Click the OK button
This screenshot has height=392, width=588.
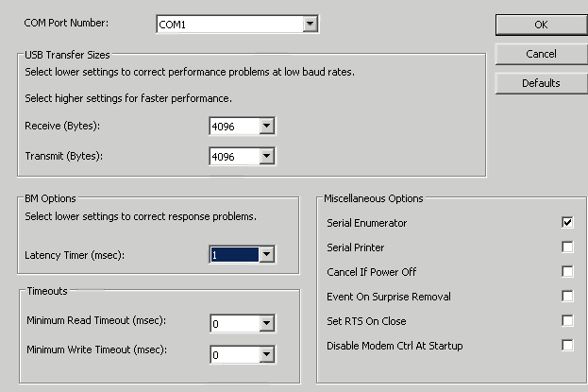(542, 25)
